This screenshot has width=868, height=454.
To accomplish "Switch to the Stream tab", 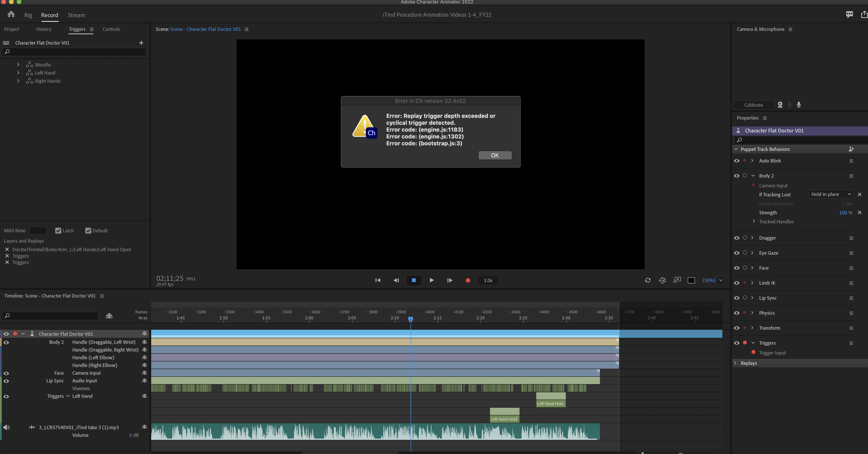I will pyautogui.click(x=76, y=15).
